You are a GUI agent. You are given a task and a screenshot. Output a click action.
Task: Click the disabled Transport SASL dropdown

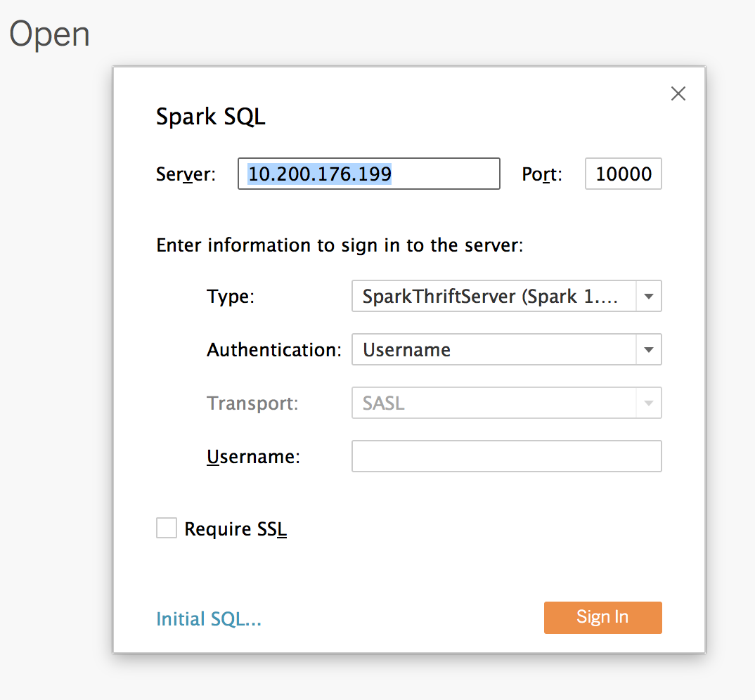pos(492,403)
